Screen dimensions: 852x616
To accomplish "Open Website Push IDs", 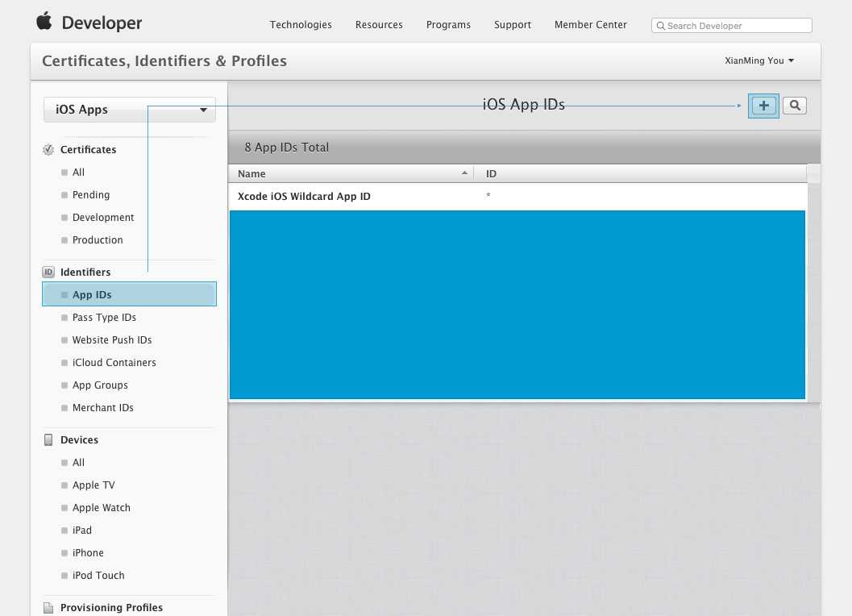I will (x=112, y=339).
